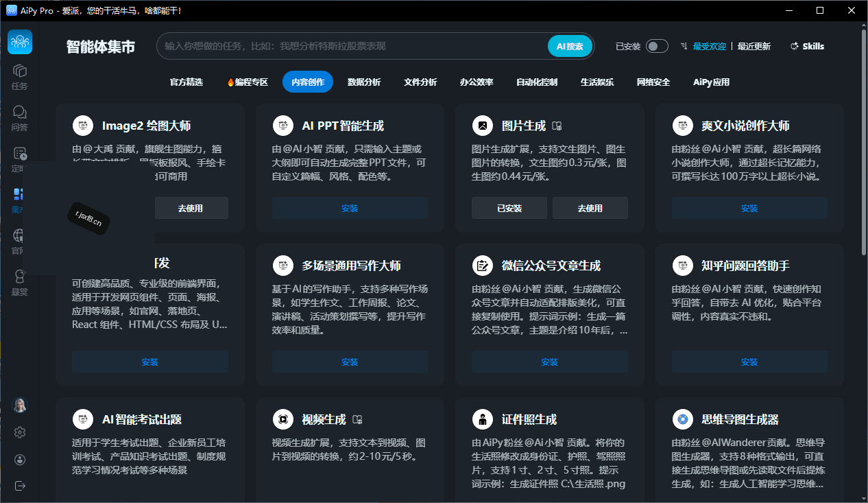Image resolution: width=868 pixels, height=503 pixels.
Task: Open the 问答 chat icon in sidebar
Action: pos(20,117)
